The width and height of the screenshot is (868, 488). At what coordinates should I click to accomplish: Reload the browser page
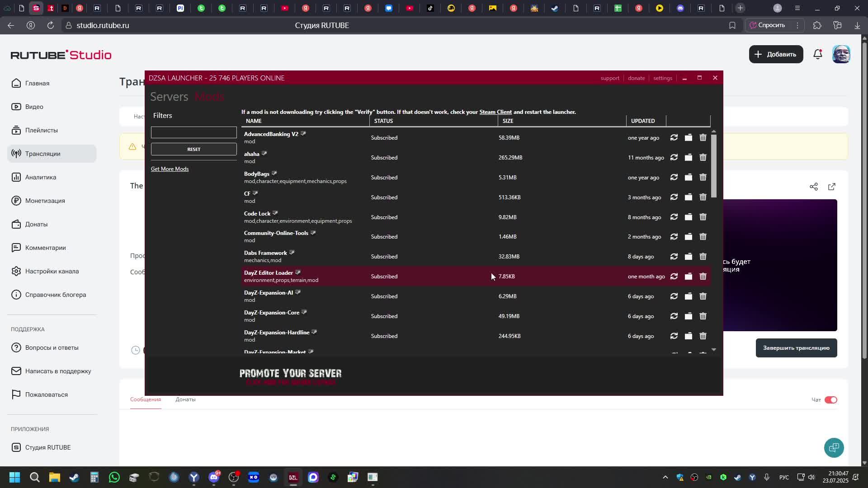click(x=51, y=26)
